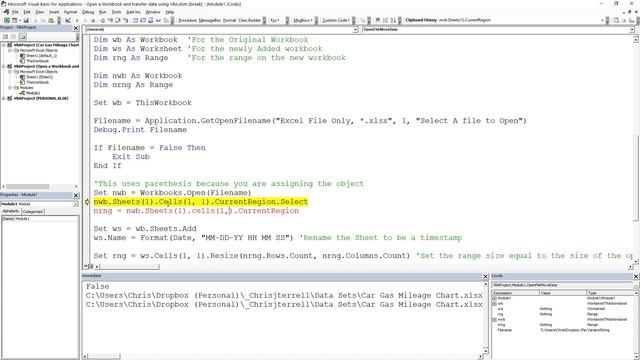Open the Window menu
The image size is (640, 360).
[153, 12]
